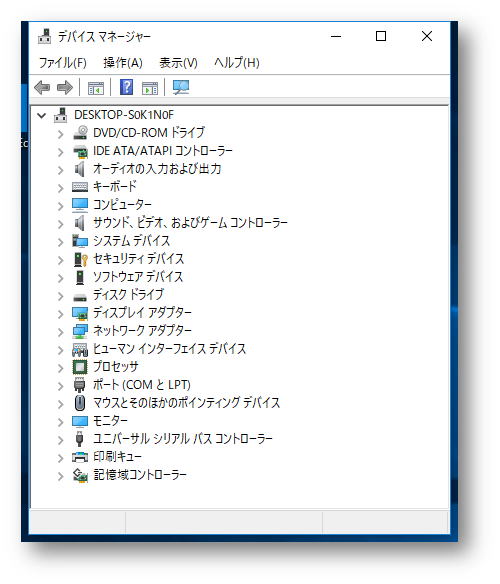Click the マウス pointing device icon
This screenshot has height=584, width=500.
click(x=80, y=403)
